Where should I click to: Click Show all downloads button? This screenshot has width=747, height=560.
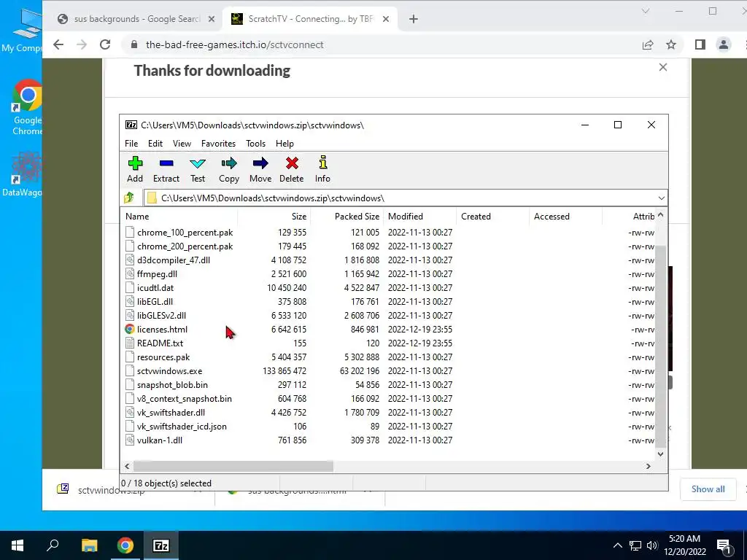pyautogui.click(x=708, y=489)
